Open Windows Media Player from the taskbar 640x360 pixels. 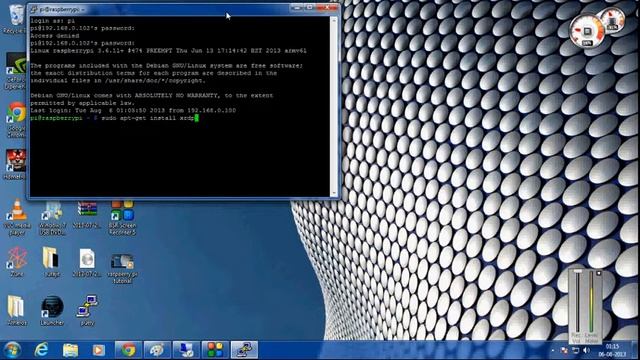98,350
